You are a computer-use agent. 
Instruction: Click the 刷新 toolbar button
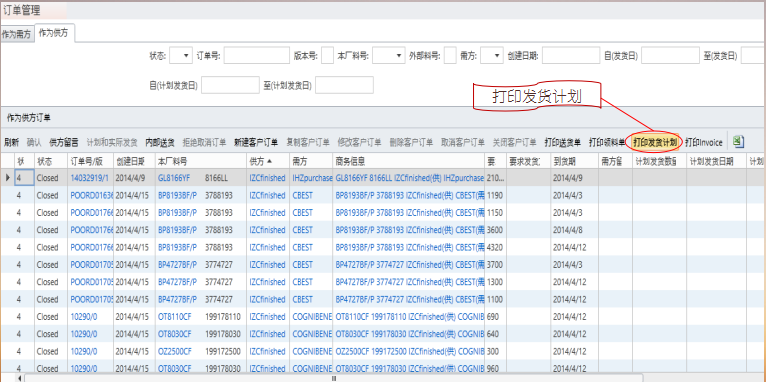pyautogui.click(x=12, y=142)
